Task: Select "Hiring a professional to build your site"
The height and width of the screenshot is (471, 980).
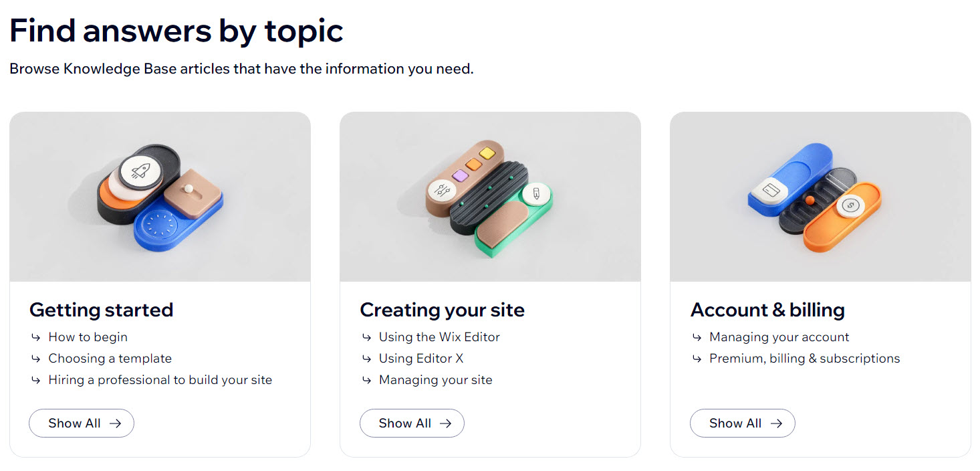Action: [160, 380]
